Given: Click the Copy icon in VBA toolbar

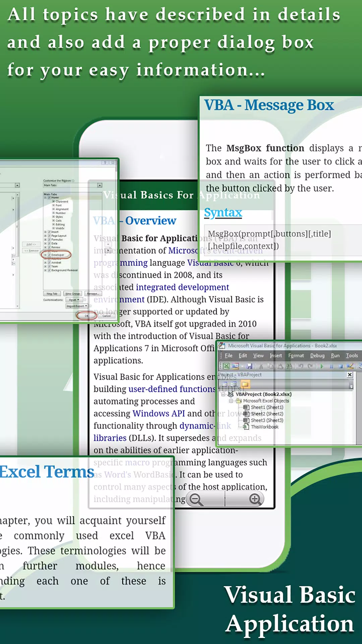Looking at the screenshot, I should (270, 366).
